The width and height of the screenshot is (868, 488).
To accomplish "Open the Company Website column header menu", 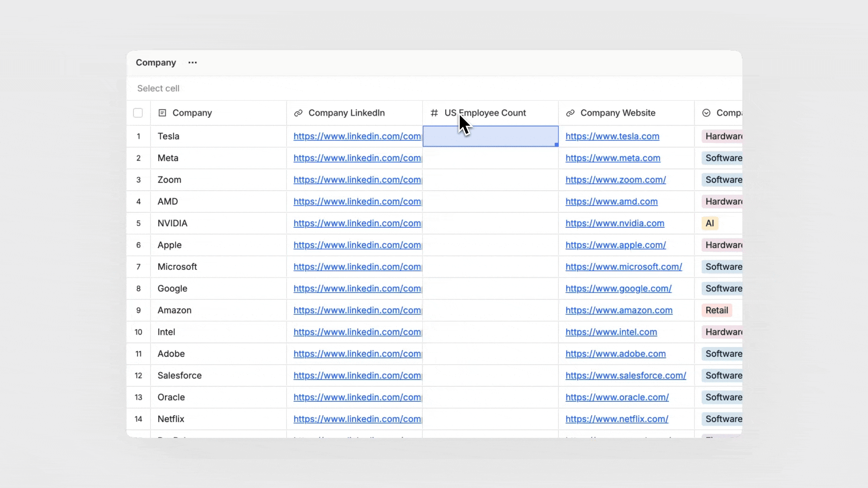I will [x=618, y=113].
